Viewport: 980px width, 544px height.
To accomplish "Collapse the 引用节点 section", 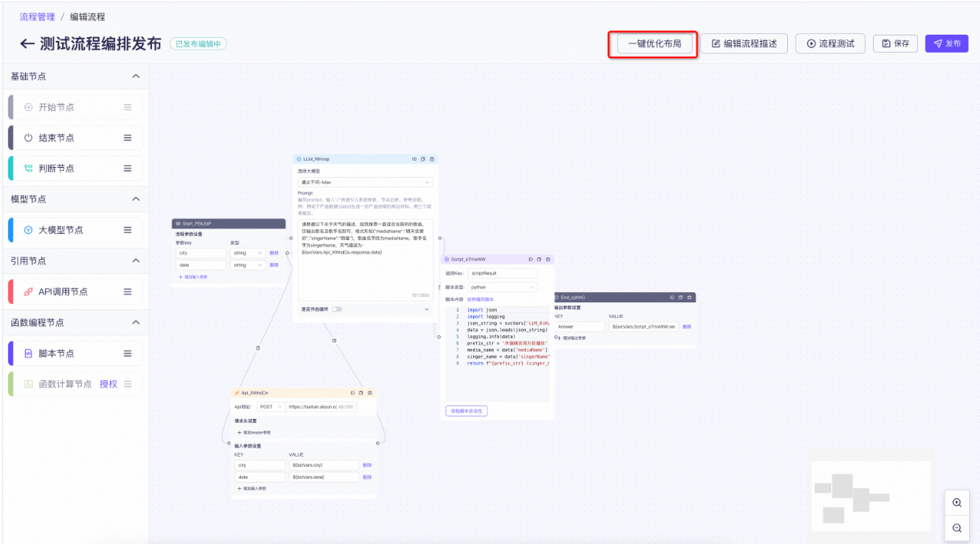I will 135,261.
